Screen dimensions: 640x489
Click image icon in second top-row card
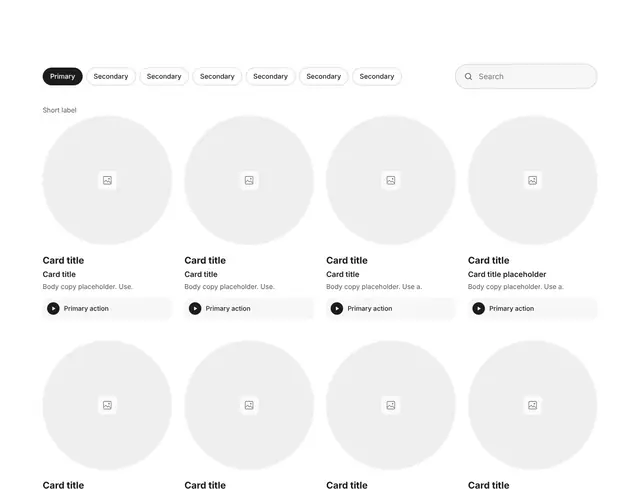pos(249,180)
